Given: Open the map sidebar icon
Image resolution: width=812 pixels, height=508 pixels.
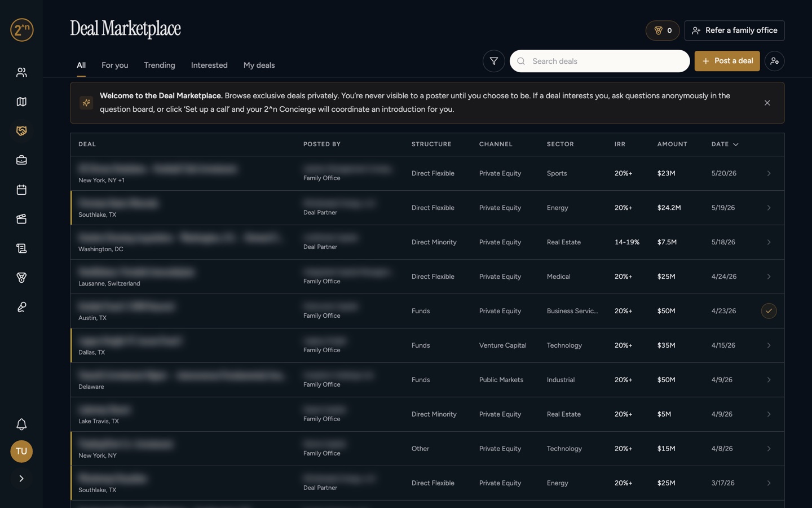Looking at the screenshot, I should (x=21, y=102).
